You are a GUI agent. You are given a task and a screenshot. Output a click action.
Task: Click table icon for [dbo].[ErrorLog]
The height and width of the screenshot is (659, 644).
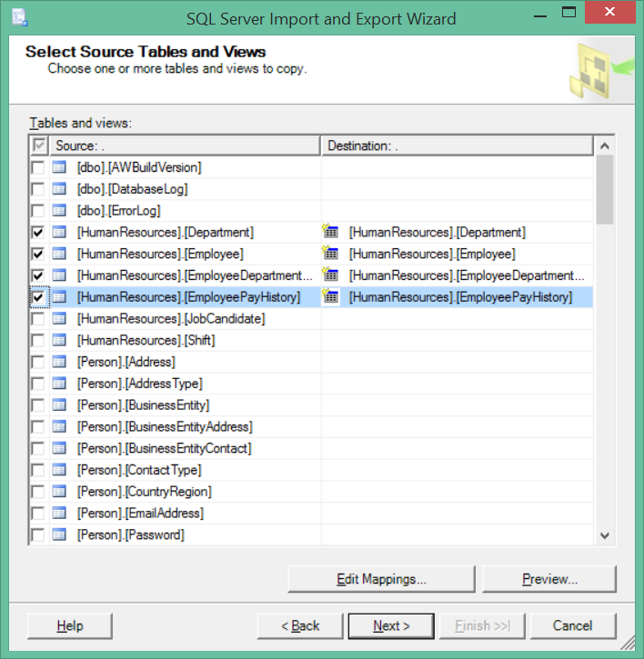[59, 211]
